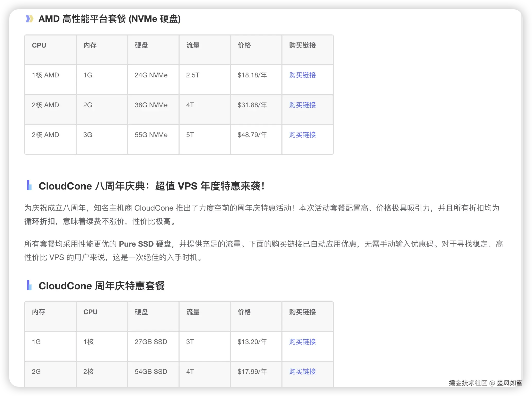Select the 3G memory cell
Screen dimensions: 532x396
[x=102, y=139]
